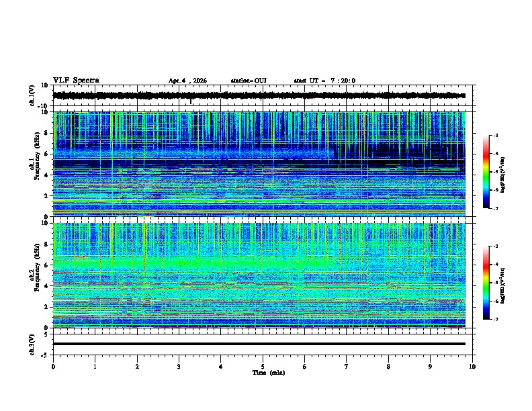Click the "VLF Spectra" plot title
This screenshot has height=411, width=532.
click(76, 81)
